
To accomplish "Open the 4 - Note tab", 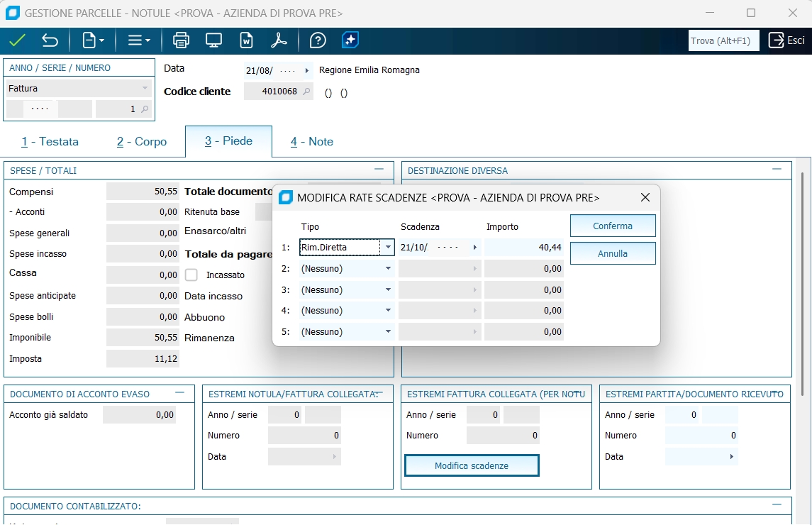I will pyautogui.click(x=311, y=142).
